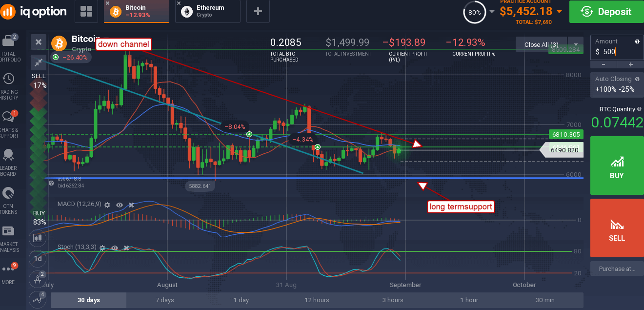The height and width of the screenshot is (310, 644).
Task: Open the Purchase at... option
Action: coord(617,269)
